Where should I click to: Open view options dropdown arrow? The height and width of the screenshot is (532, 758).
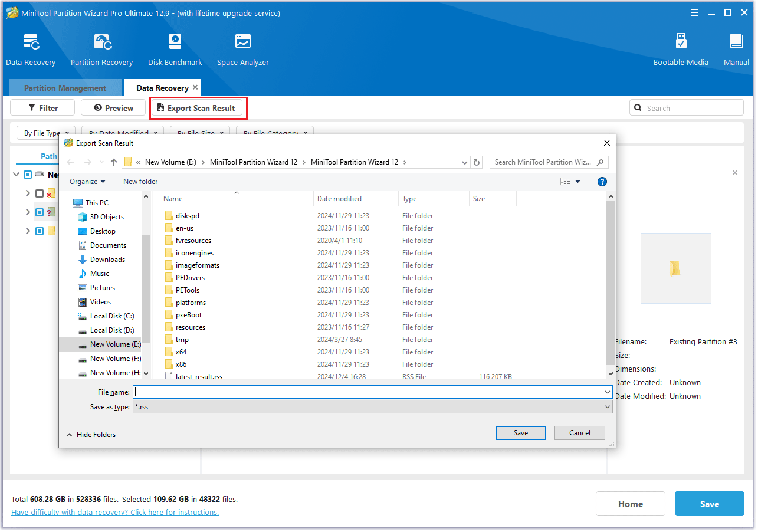pyautogui.click(x=577, y=182)
